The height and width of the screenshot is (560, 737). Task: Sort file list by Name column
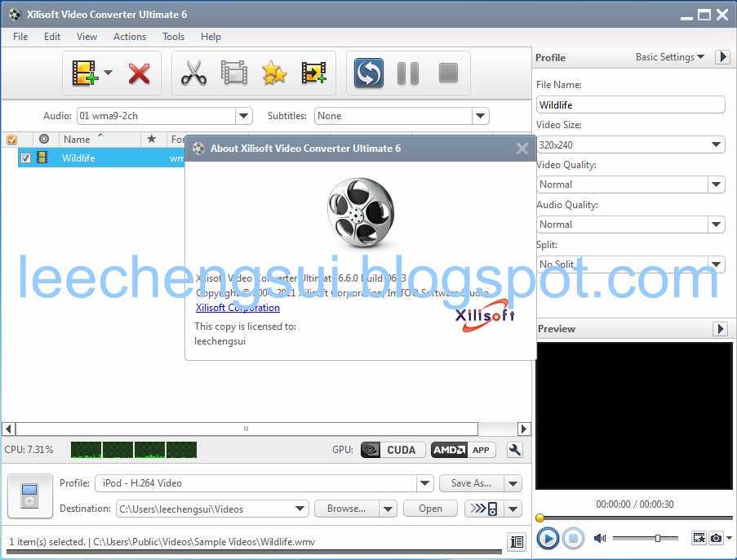pyautogui.click(x=100, y=139)
